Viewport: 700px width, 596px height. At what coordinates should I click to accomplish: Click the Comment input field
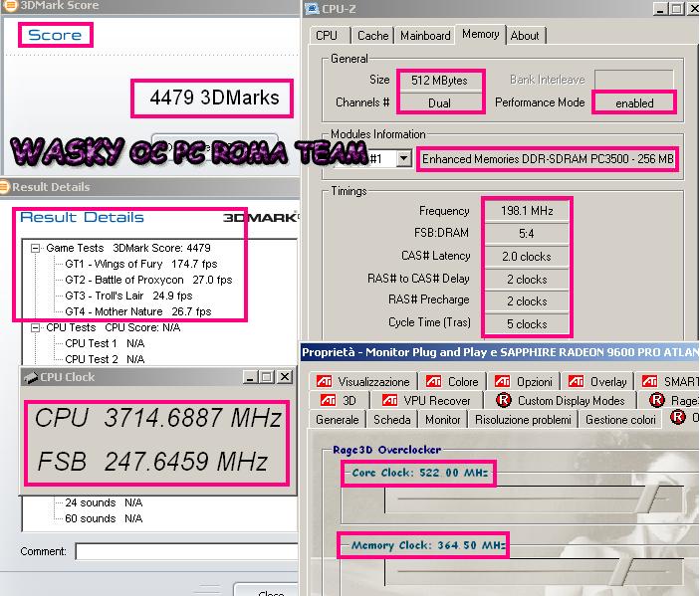184,551
